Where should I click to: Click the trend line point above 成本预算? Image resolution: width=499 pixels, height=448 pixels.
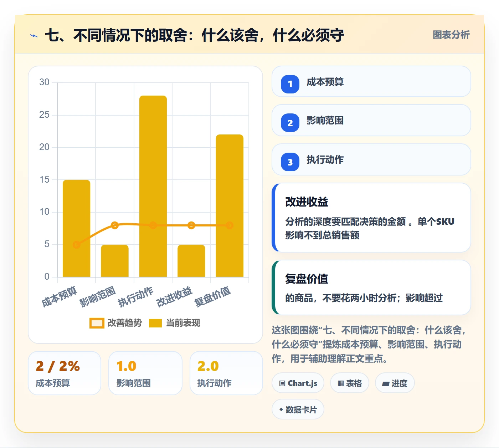(x=76, y=245)
